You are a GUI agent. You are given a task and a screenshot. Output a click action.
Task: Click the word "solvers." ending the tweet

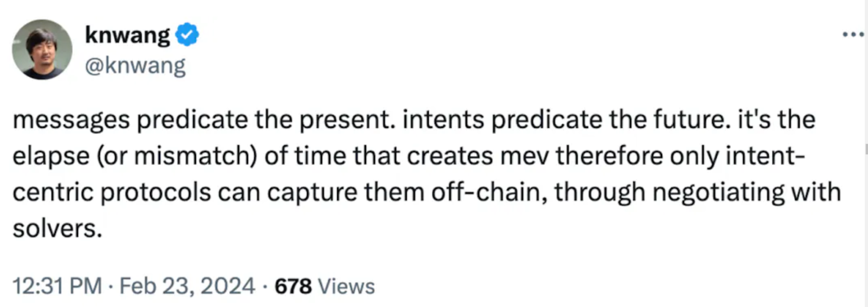[x=57, y=229]
